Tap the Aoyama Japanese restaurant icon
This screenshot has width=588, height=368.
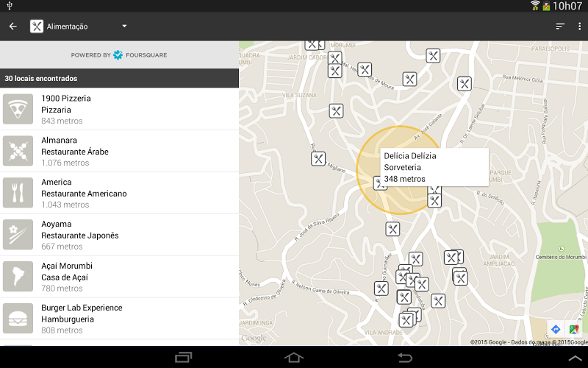point(18,235)
